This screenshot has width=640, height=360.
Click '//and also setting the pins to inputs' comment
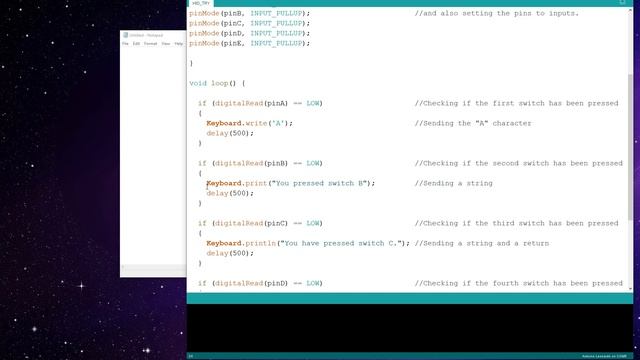pyautogui.click(x=497, y=13)
